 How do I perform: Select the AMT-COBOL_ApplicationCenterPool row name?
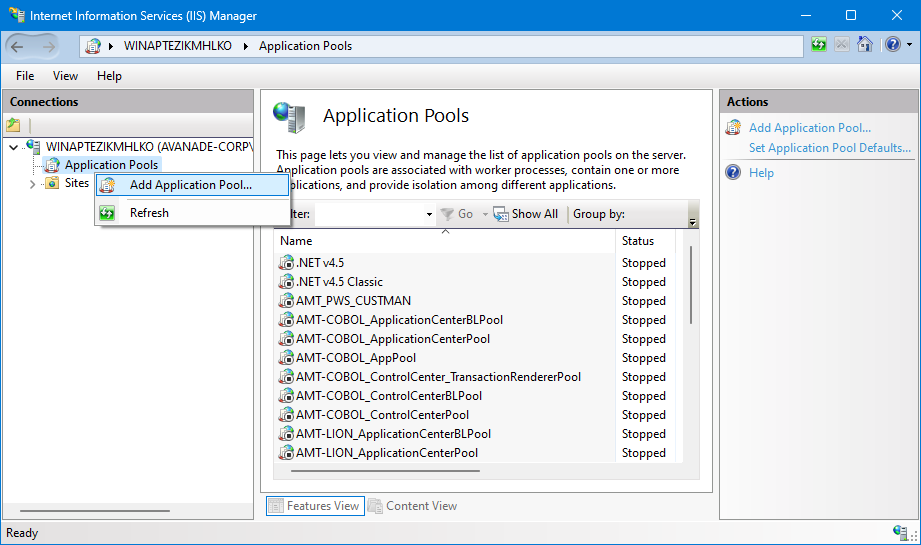[393, 339]
